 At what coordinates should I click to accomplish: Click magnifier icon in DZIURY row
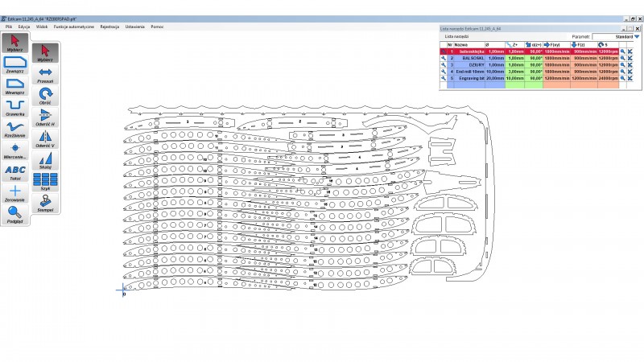point(622,65)
